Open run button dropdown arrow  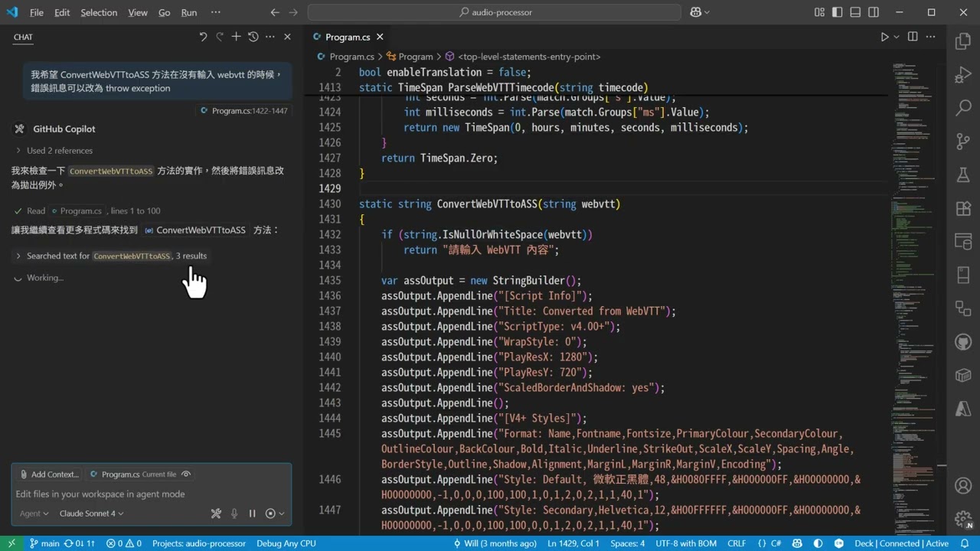point(897,37)
